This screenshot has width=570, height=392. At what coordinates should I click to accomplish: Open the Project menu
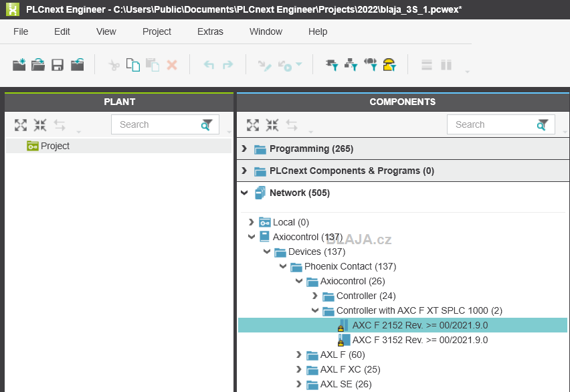click(x=157, y=31)
